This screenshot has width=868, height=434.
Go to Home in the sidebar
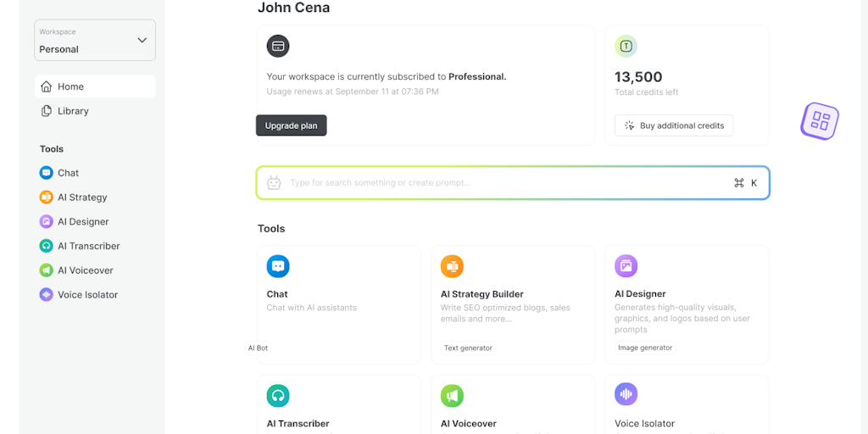click(95, 86)
